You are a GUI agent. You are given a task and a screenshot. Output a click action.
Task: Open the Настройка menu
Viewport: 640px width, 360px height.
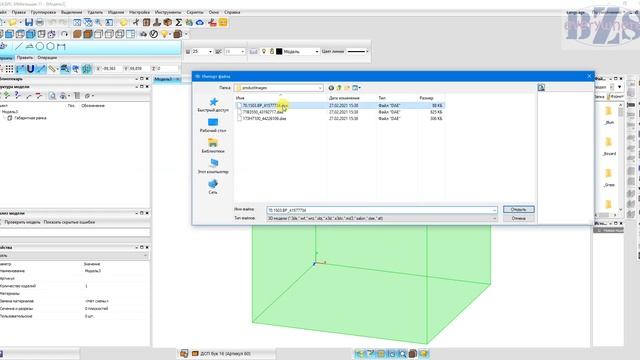tap(139, 12)
